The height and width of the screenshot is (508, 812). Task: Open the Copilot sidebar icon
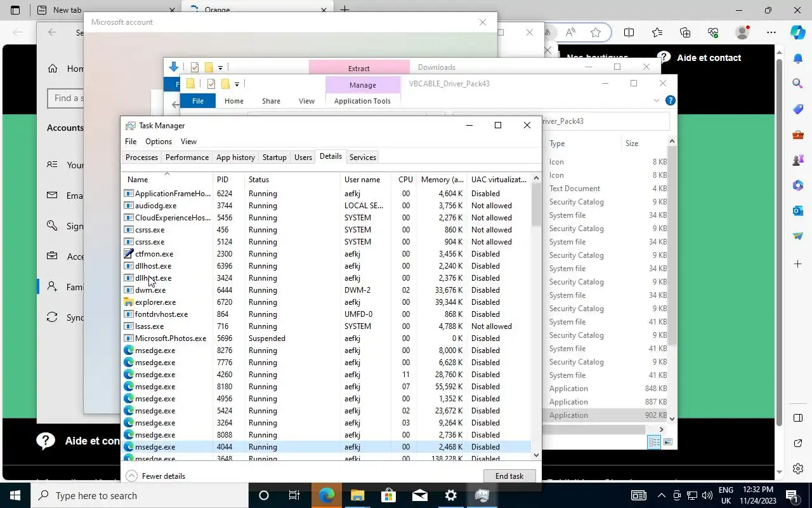click(x=798, y=32)
